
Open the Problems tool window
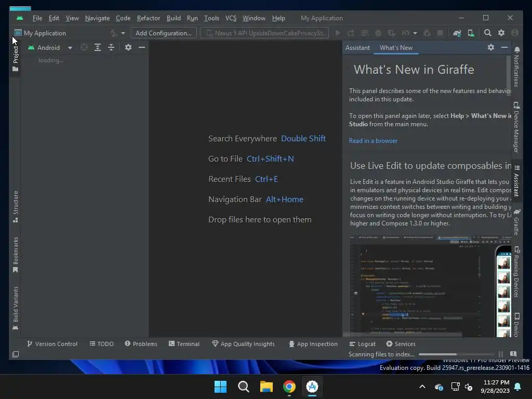coord(141,344)
